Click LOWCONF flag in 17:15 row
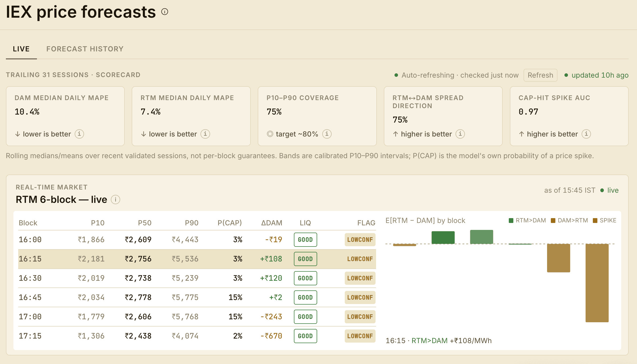 click(360, 336)
